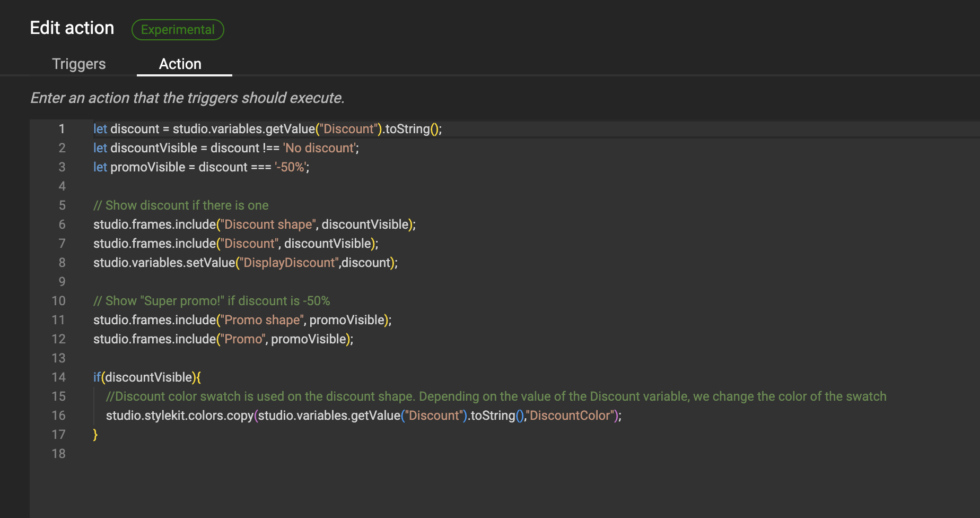
Task: Click the stylekit colors copy line
Action: 364,416
